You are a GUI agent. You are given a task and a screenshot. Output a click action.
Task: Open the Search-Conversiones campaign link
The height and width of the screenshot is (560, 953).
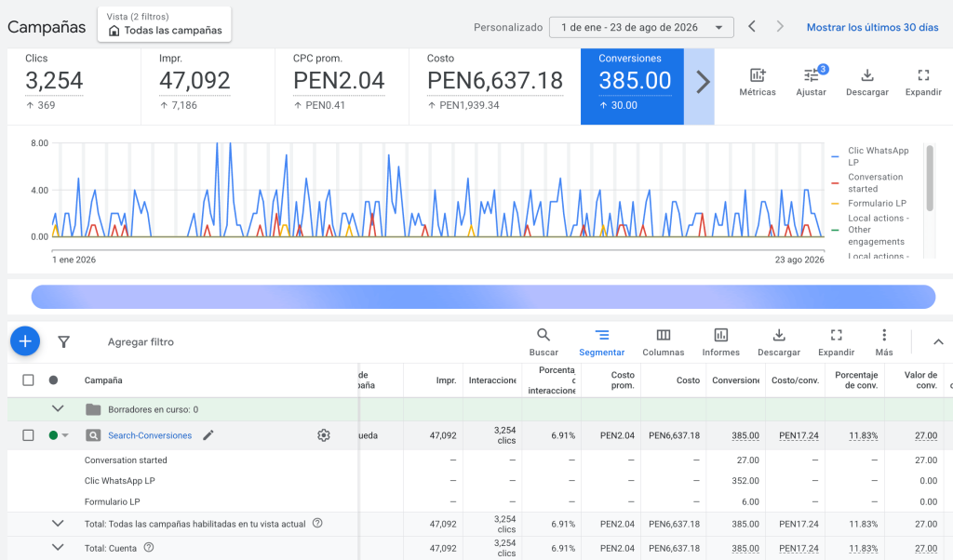point(150,435)
